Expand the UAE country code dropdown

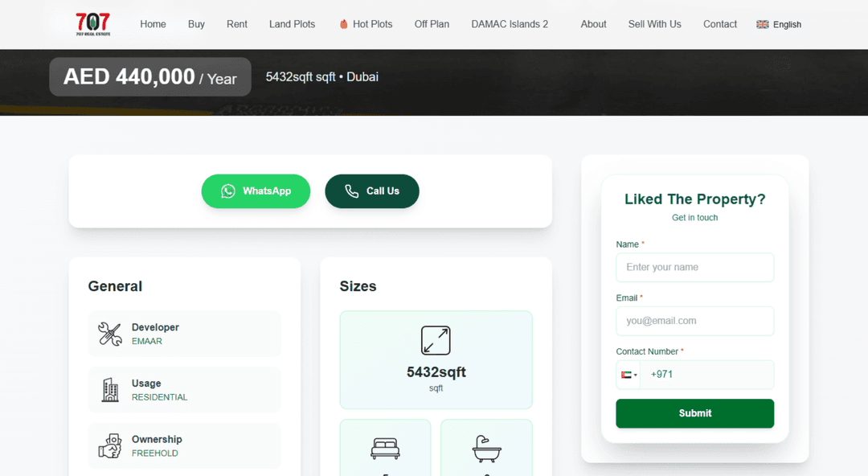click(x=628, y=375)
